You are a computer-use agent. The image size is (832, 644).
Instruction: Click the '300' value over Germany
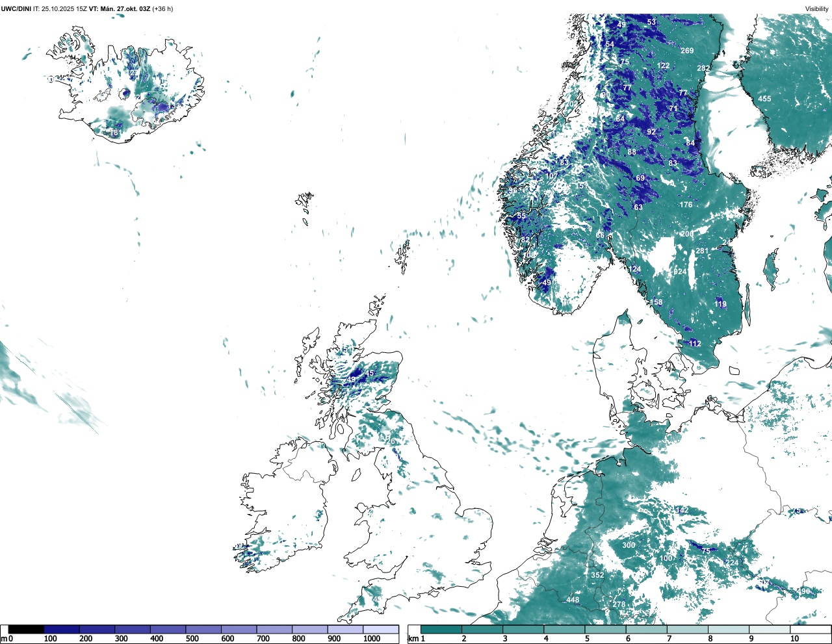(629, 545)
